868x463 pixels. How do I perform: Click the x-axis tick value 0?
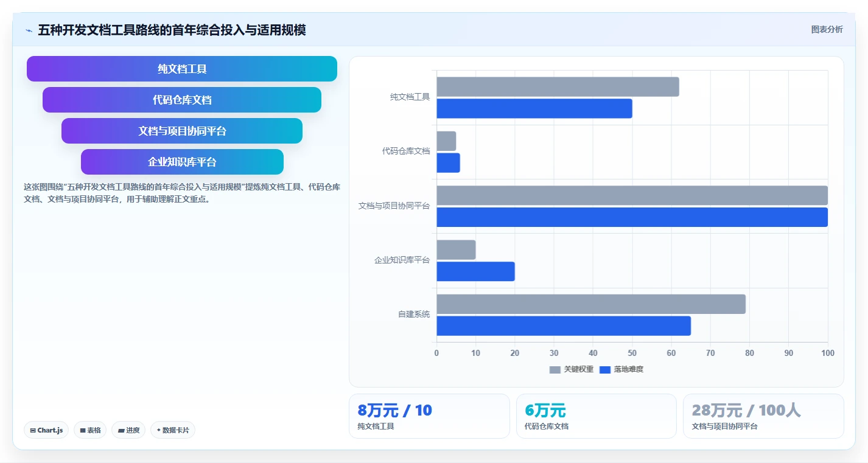click(x=436, y=353)
